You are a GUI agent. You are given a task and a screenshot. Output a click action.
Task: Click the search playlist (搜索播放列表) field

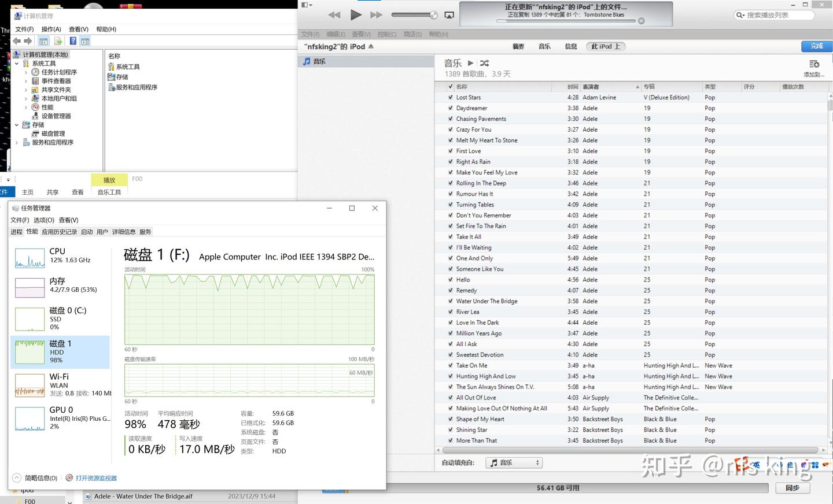pyautogui.click(x=774, y=15)
